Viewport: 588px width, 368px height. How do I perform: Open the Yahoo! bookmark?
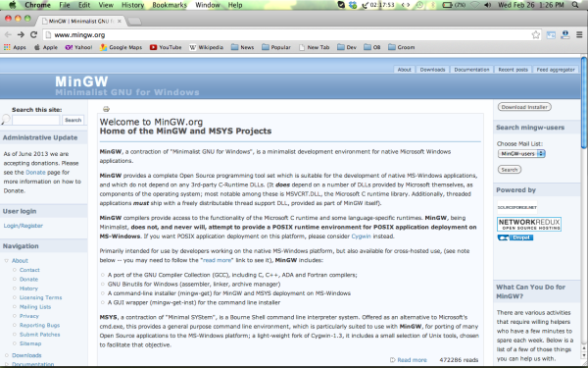(x=78, y=47)
